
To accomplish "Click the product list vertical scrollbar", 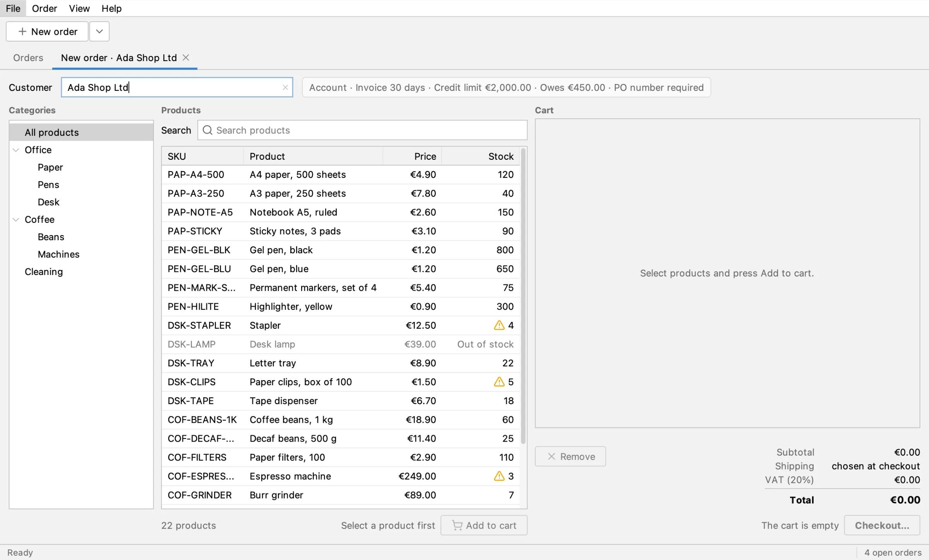I will point(523,296).
